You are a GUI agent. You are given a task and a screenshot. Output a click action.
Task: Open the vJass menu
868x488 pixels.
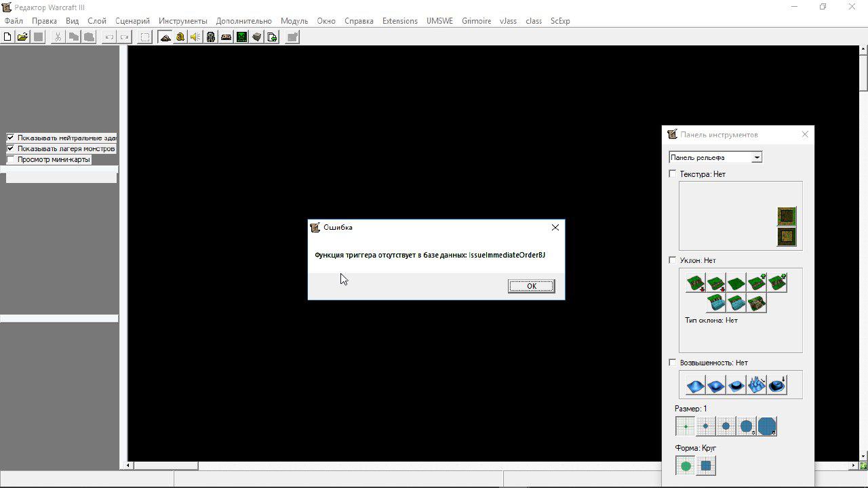coord(509,21)
